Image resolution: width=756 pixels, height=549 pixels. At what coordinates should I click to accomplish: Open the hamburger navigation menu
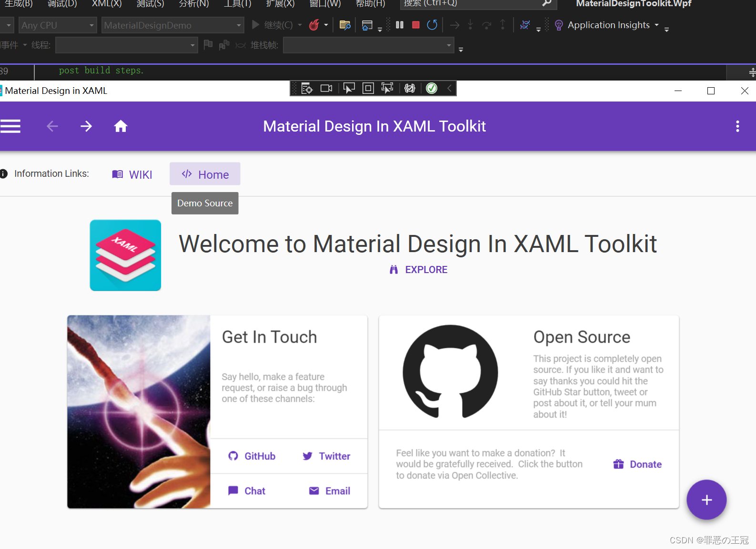click(10, 126)
